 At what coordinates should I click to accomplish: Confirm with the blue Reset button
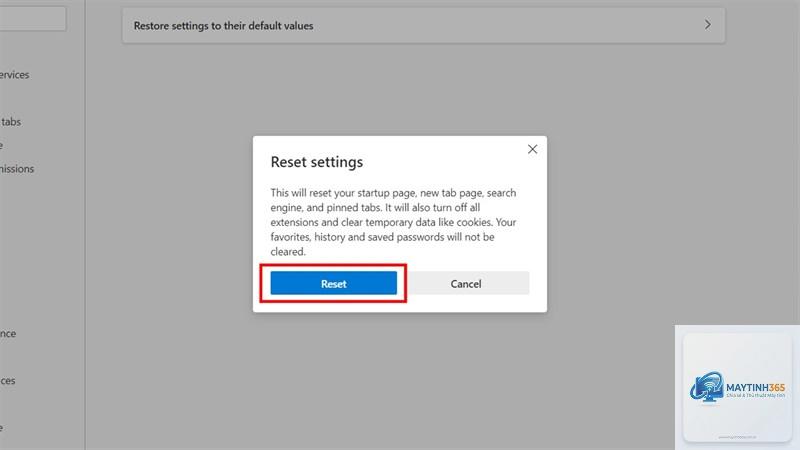pos(334,283)
